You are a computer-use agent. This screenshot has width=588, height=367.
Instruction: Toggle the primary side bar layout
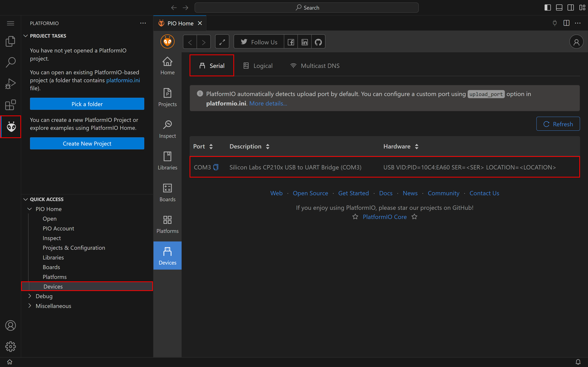click(547, 7)
